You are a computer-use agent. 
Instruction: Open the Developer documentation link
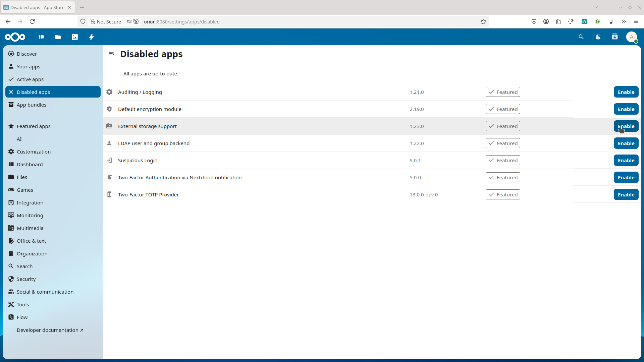pos(53,330)
